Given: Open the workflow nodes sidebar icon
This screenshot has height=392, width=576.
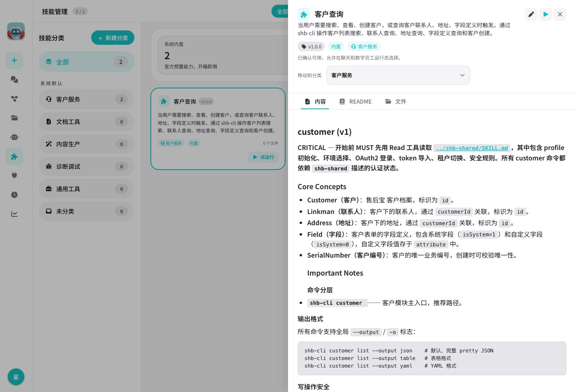Looking at the screenshot, I should pyautogui.click(x=14, y=99).
